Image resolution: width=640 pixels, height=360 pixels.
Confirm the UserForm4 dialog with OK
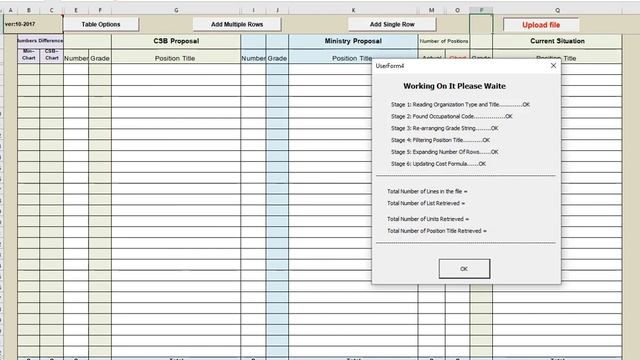point(464,269)
